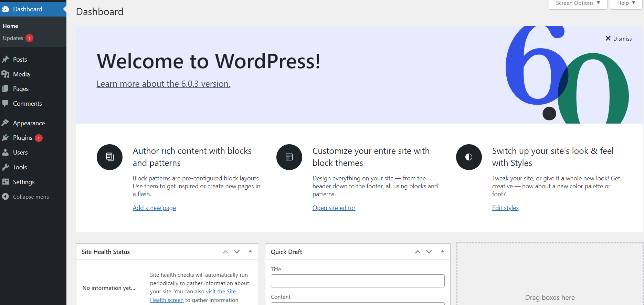The width and height of the screenshot is (644, 305).
Task: Open the Screen Options dropdown
Action: (578, 3)
